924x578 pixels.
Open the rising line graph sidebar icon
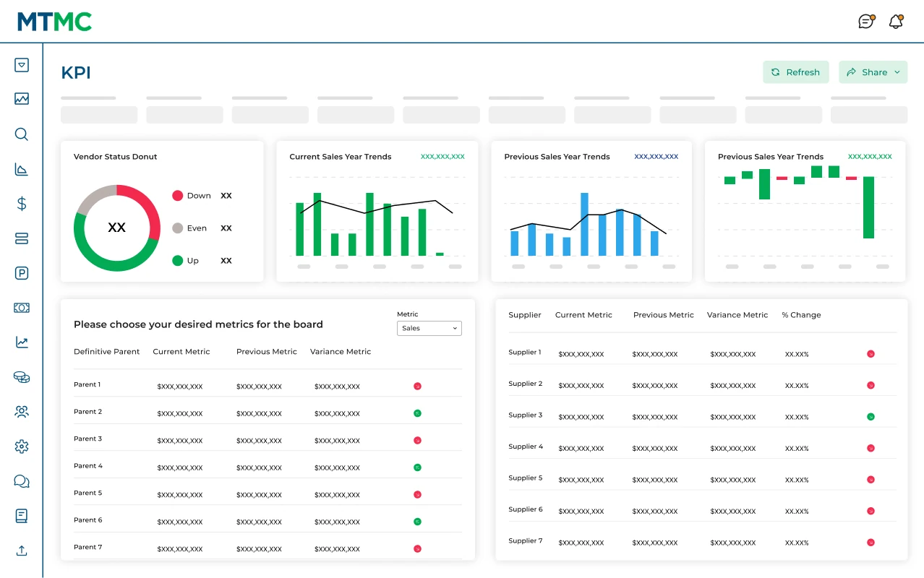tap(22, 342)
